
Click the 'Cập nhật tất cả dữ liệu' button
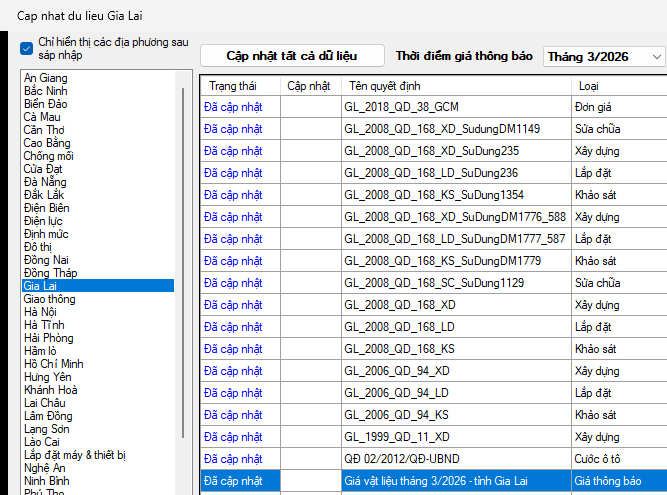click(291, 56)
